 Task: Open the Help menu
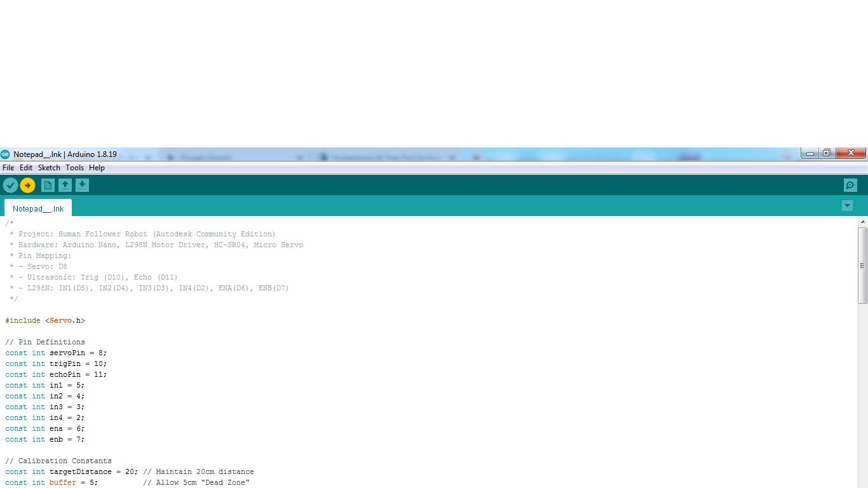[97, 168]
